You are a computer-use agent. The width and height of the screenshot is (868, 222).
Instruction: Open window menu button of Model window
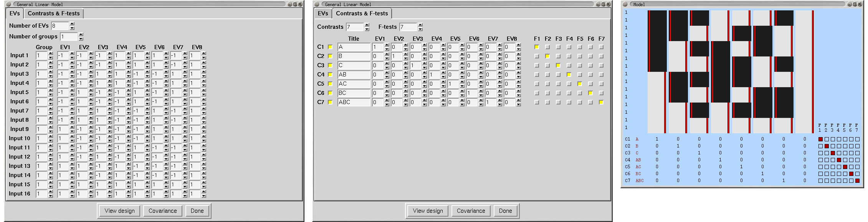click(x=625, y=4)
